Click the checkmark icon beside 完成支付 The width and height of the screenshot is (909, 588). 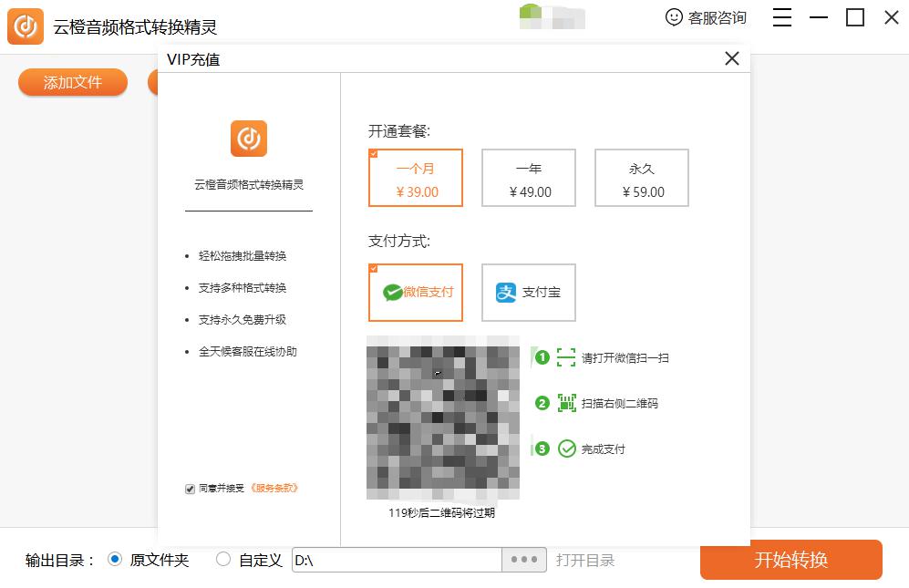566,449
